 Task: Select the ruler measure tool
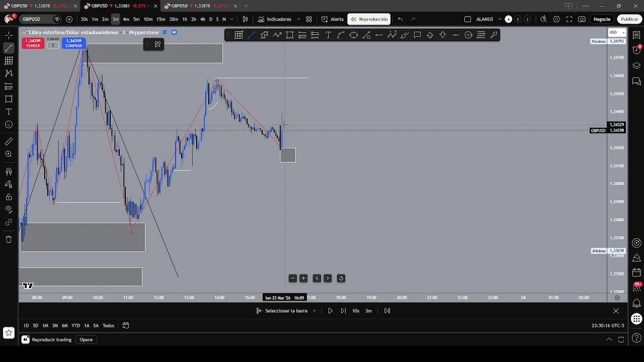9,142
